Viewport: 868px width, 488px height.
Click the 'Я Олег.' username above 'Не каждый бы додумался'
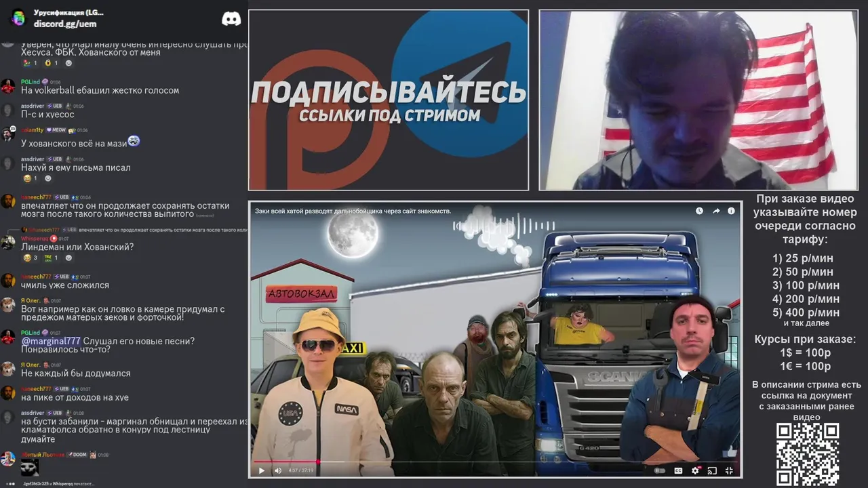point(31,365)
